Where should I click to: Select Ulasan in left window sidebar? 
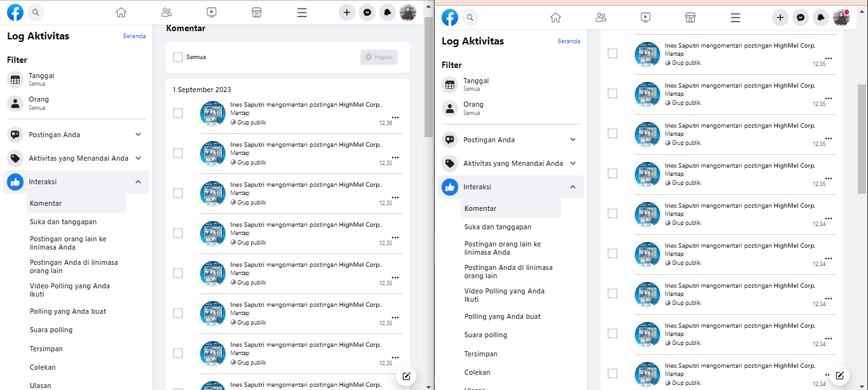[41, 386]
